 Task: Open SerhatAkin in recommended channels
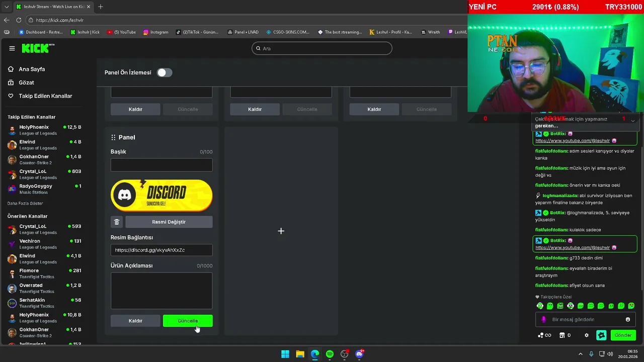44,303
